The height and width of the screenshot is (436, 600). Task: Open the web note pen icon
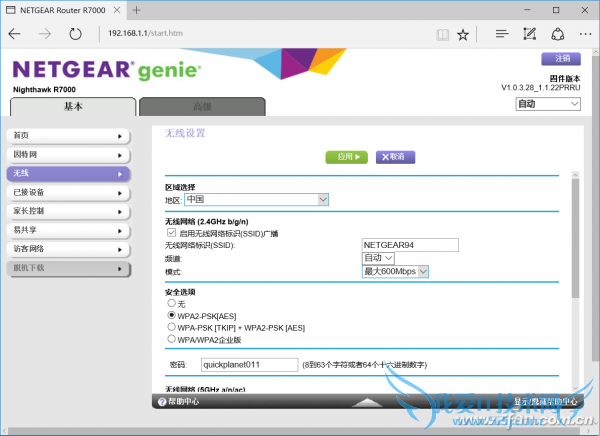click(530, 34)
